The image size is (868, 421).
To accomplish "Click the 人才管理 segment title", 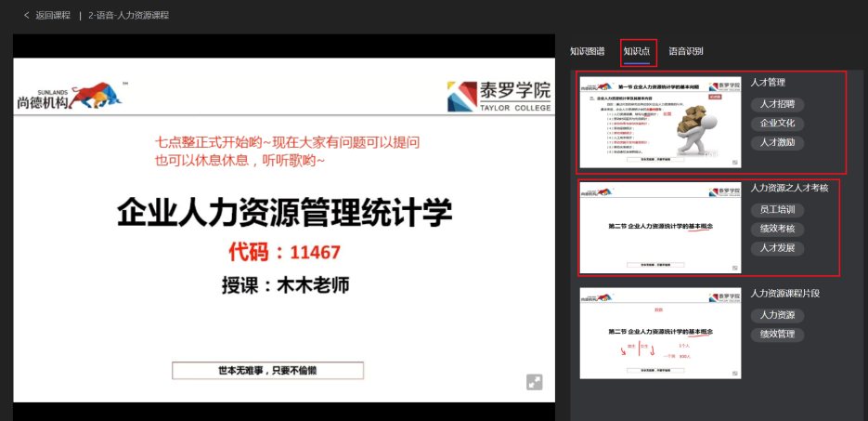I will (x=768, y=83).
